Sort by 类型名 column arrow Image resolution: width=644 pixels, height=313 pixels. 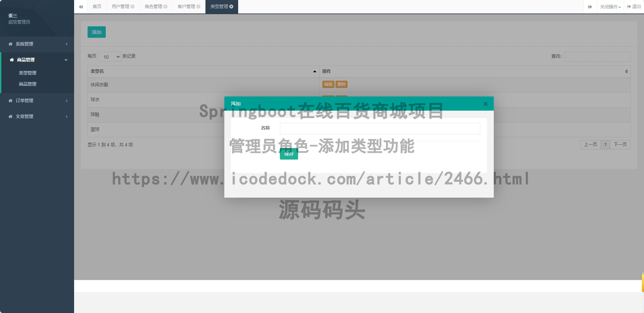pos(315,72)
